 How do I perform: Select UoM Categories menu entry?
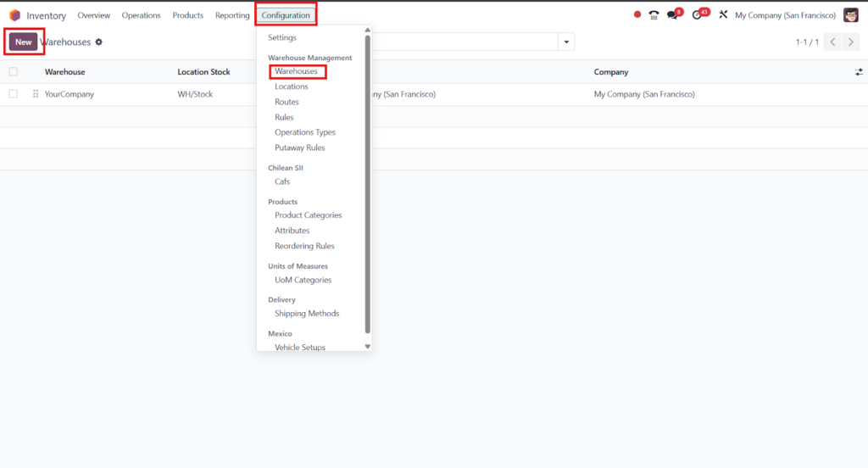click(303, 281)
